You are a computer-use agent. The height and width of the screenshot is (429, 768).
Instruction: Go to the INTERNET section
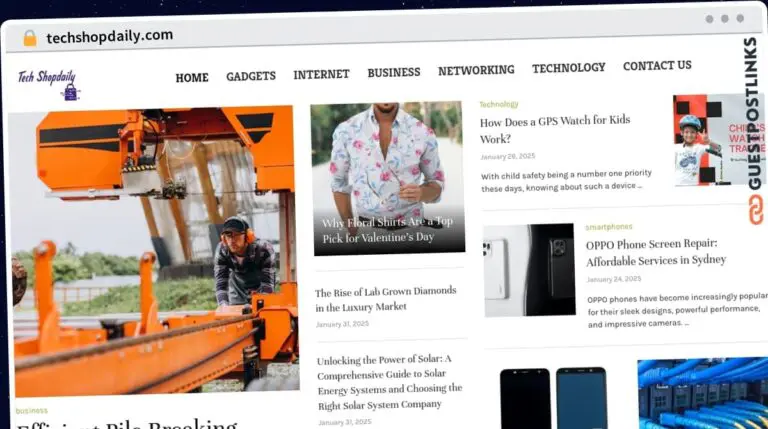pyautogui.click(x=321, y=74)
